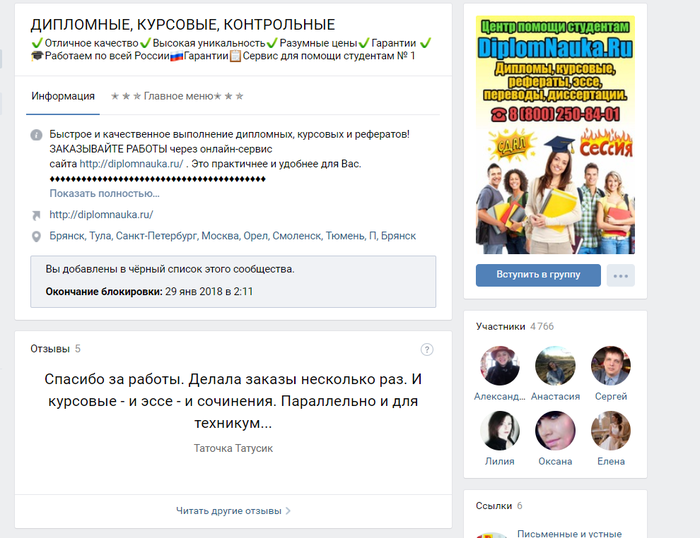Viewport: 700px width, 538px height.
Task: Open Елена's member avatar
Action: pyautogui.click(x=610, y=431)
